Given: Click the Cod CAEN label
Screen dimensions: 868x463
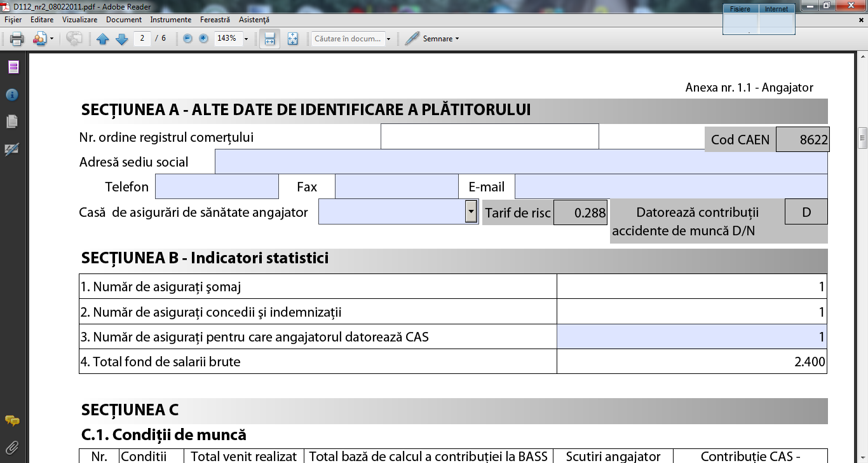Looking at the screenshot, I should (740, 139).
